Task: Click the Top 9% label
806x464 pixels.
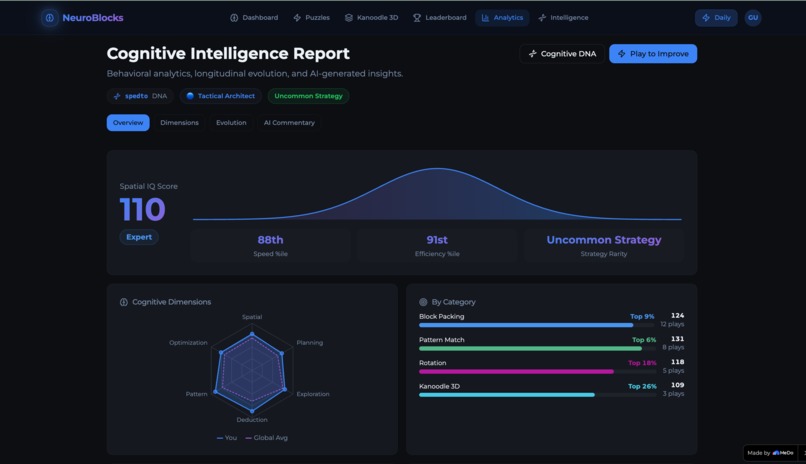Action: [642, 317]
